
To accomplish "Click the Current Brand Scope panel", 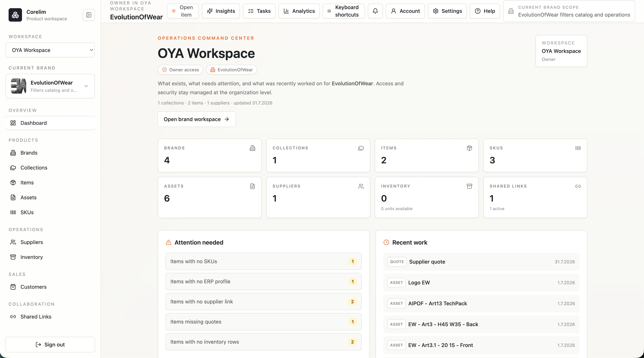I will [569, 11].
